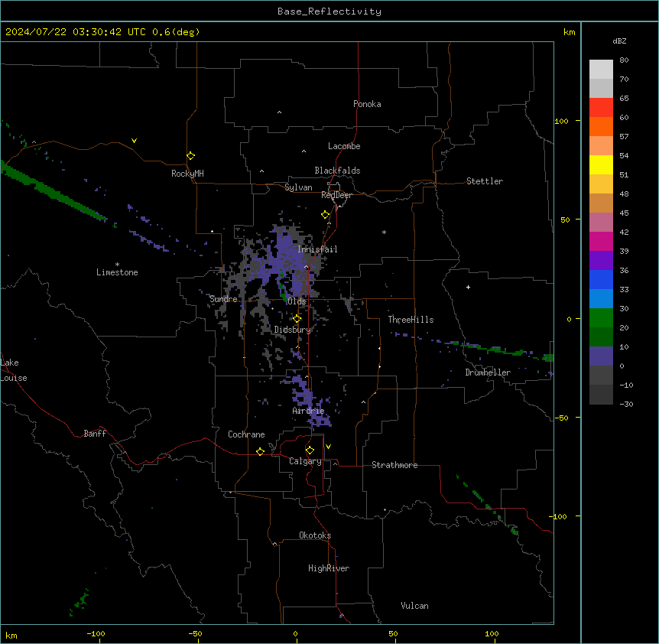This screenshot has height=644, width=659.
Task: Click the Ponoka town label
Action: coord(367,104)
